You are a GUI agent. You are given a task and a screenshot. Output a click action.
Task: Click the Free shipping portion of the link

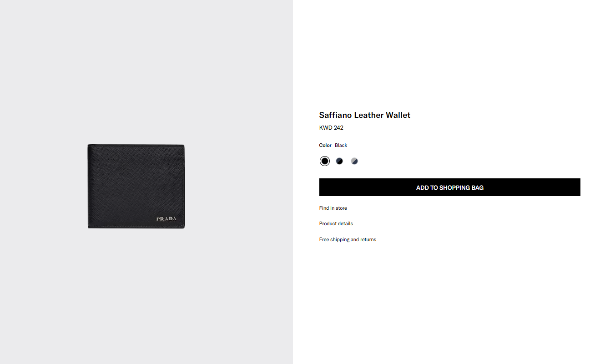[x=334, y=239]
